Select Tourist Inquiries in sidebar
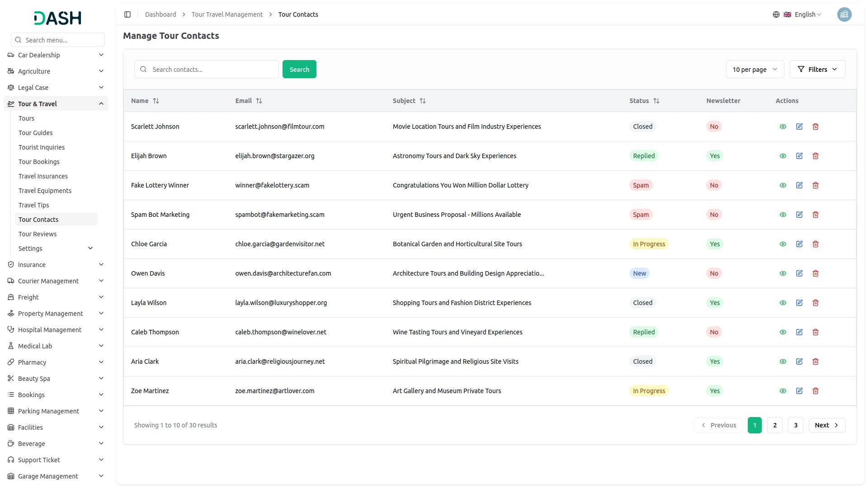This screenshot has width=868, height=488. pyautogui.click(x=42, y=147)
